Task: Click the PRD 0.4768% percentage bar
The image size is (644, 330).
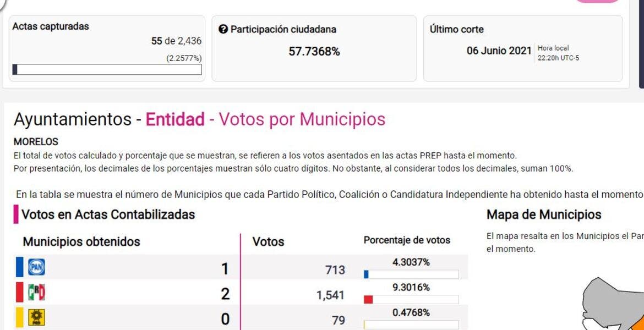Action: pos(411,324)
